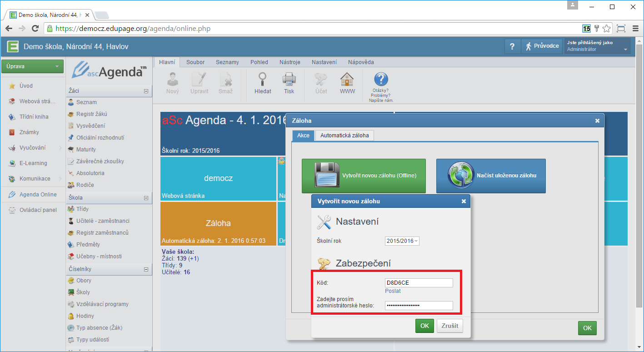The height and width of the screenshot is (352, 644).
Task: Switch to Seznamy ribbon tab
Action: coord(227,62)
